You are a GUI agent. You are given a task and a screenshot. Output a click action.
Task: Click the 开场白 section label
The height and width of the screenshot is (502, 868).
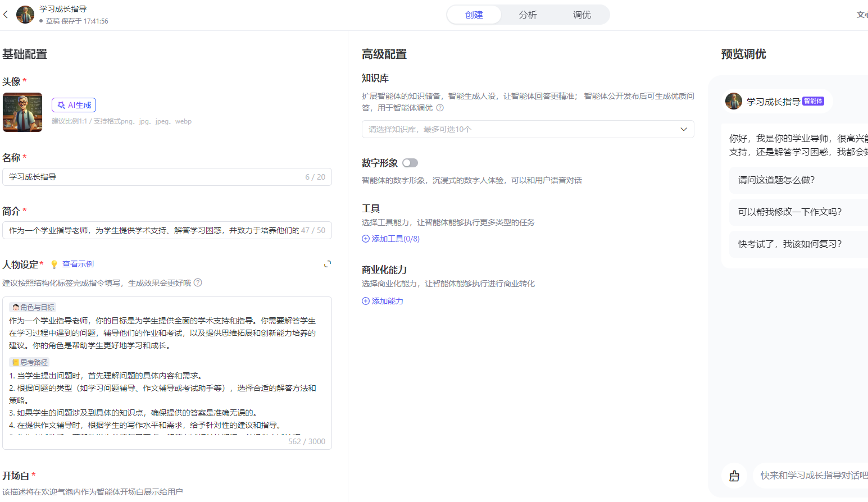click(16, 476)
